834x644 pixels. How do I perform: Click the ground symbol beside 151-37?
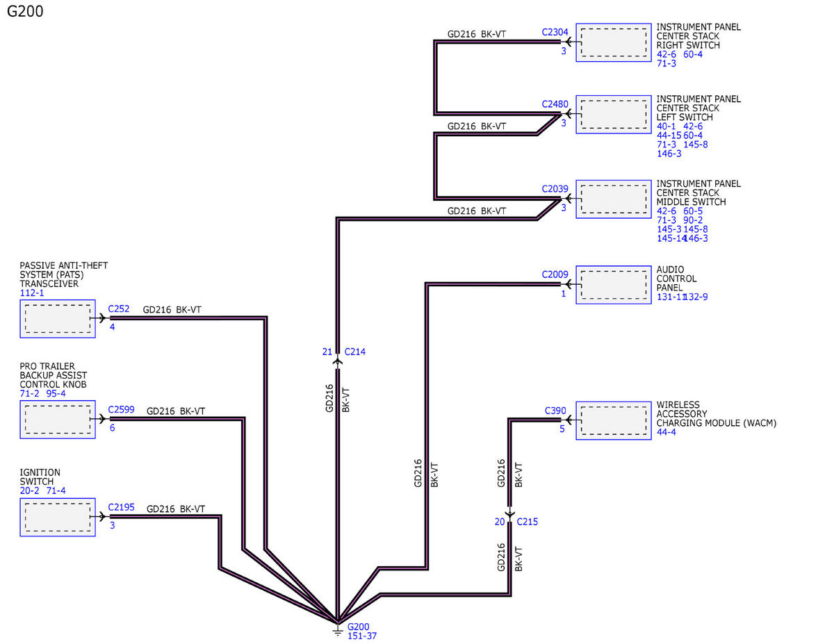(x=337, y=629)
